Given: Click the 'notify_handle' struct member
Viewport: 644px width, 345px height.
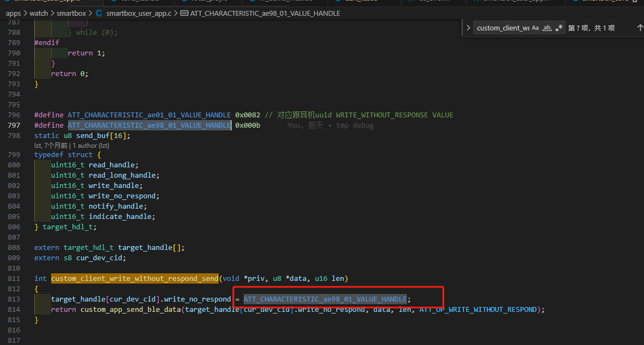Looking at the screenshot, I should [116, 206].
